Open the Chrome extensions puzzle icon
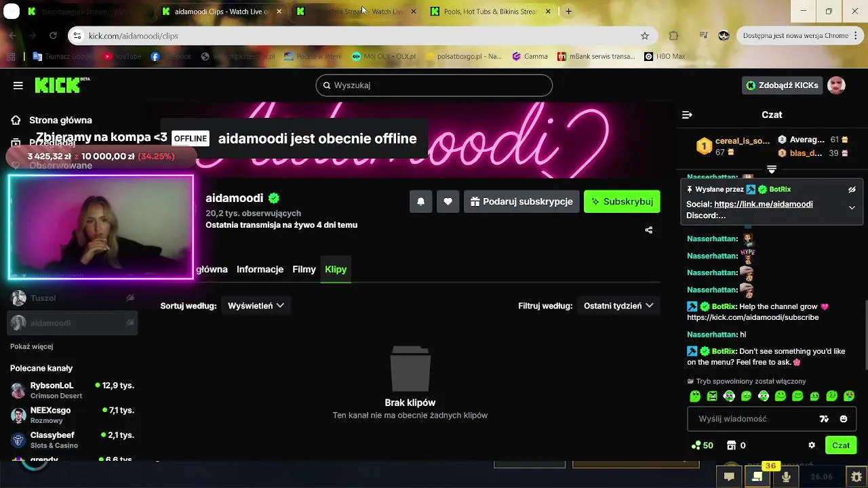The image size is (868, 488). 673,36
